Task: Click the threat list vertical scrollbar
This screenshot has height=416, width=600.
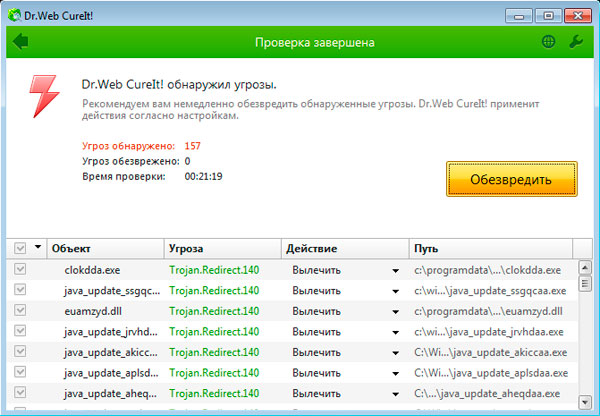Action: [x=586, y=330]
